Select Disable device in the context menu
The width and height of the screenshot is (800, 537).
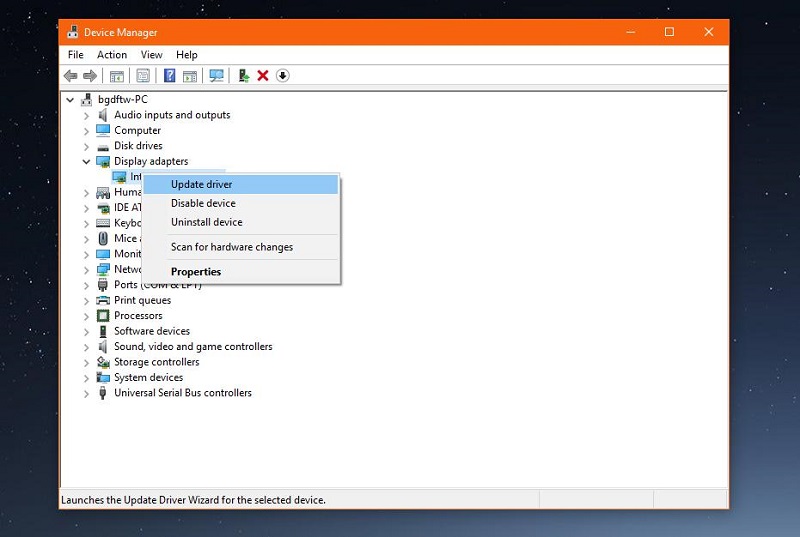tap(203, 203)
